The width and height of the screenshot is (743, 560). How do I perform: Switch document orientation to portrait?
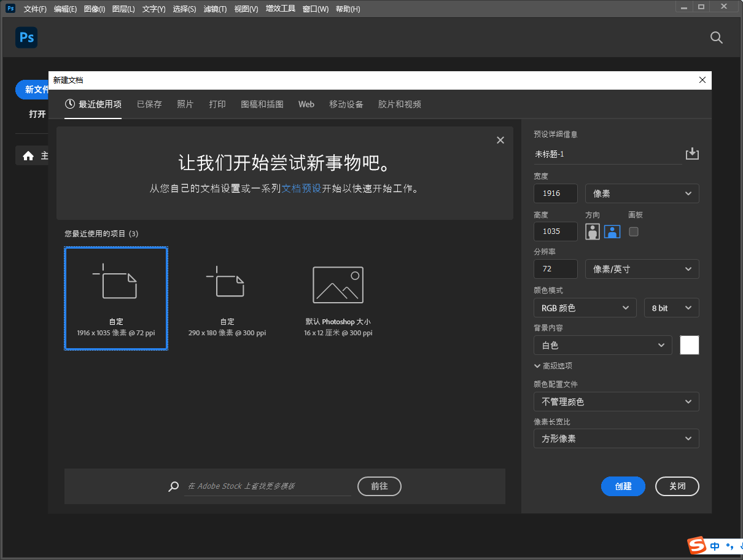[x=592, y=231]
